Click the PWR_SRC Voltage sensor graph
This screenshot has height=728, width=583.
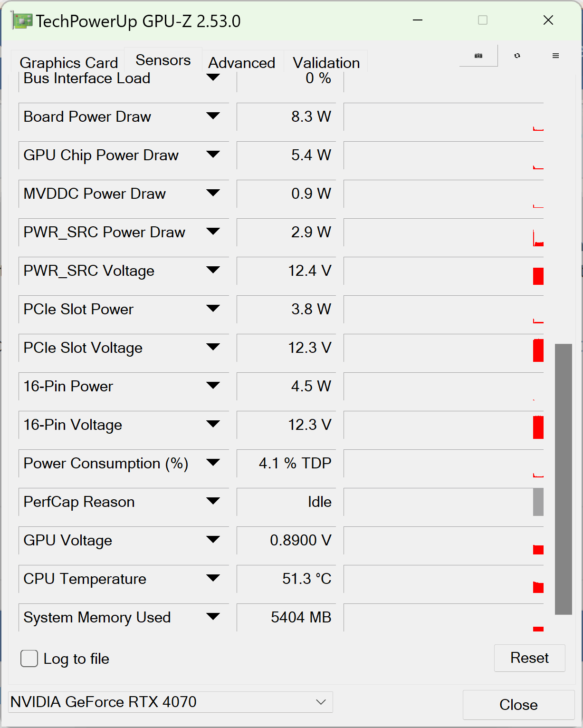tap(444, 271)
